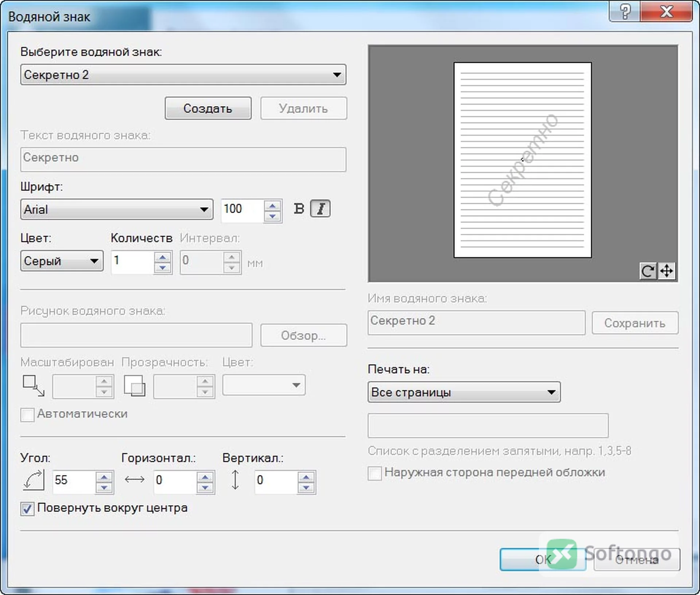
Task: Decrease vertical offset with down arrow
Action: [x=306, y=487]
